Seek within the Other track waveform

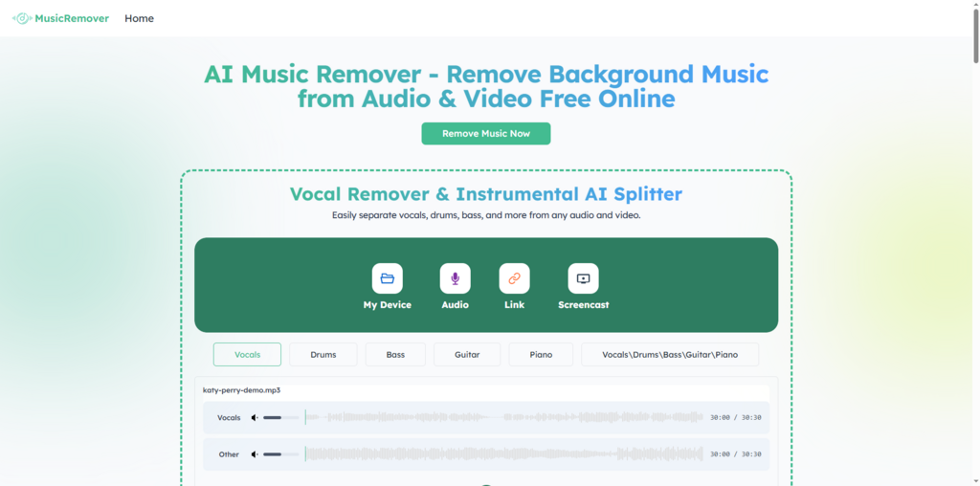(503, 454)
